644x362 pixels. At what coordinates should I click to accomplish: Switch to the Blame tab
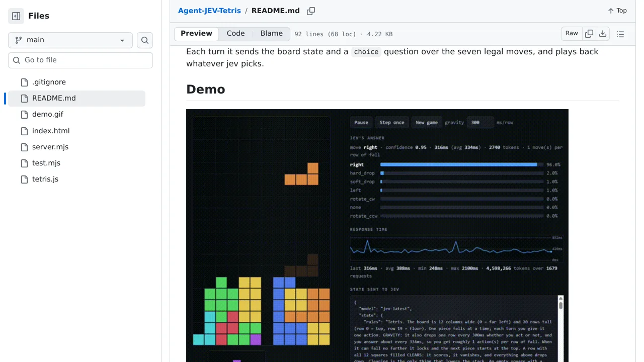coord(272,34)
